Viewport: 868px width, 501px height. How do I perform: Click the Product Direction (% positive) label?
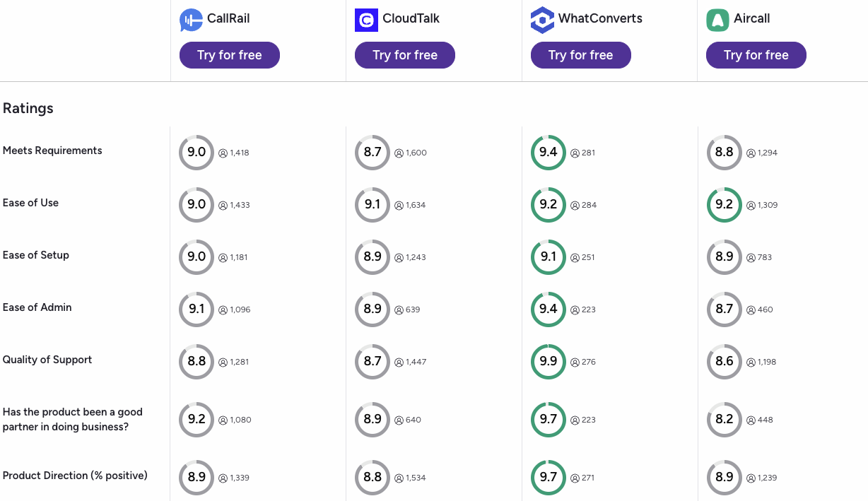click(75, 476)
